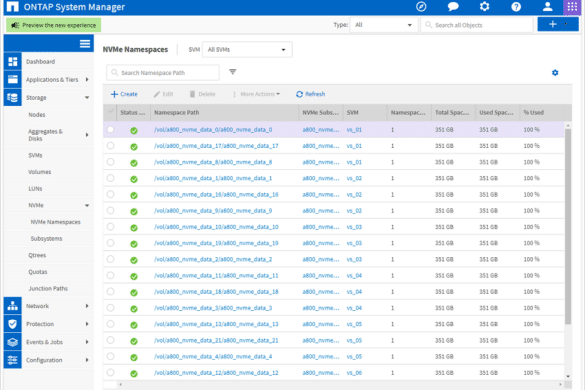This screenshot has width=585, height=390.
Task: Click the Search Namespace Path field
Action: click(x=163, y=73)
